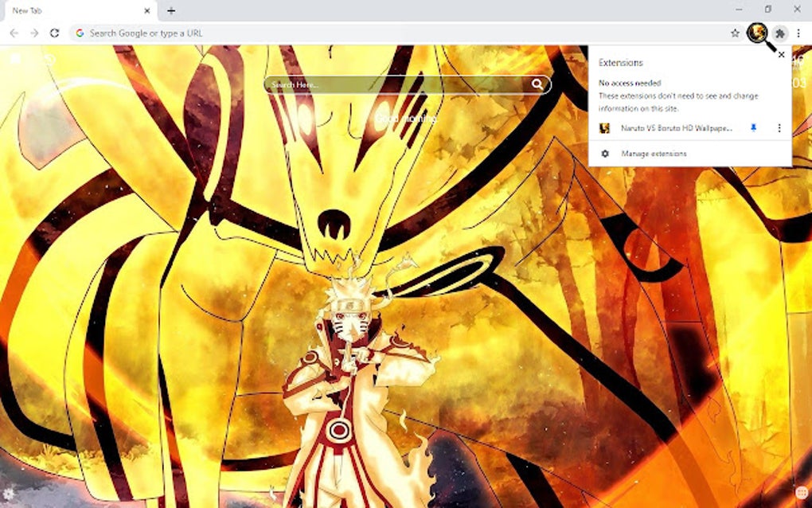Reload the page

point(54,33)
